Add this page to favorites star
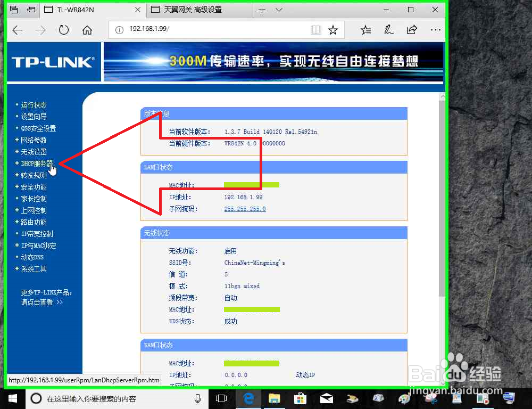This screenshot has height=409, width=532. pyautogui.click(x=333, y=30)
